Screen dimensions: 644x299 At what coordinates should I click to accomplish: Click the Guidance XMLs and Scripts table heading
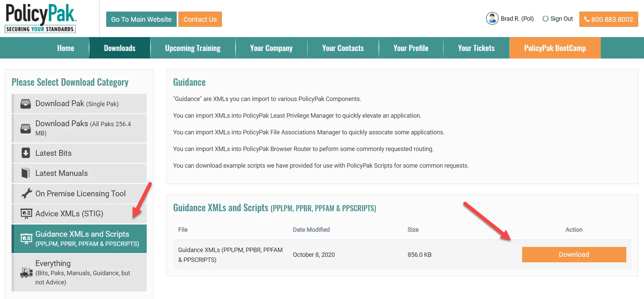tap(275, 208)
